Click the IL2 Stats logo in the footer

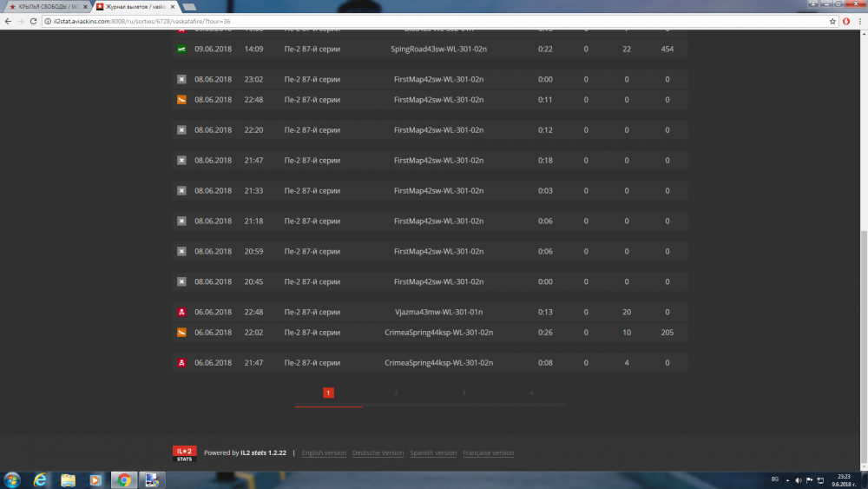point(184,453)
